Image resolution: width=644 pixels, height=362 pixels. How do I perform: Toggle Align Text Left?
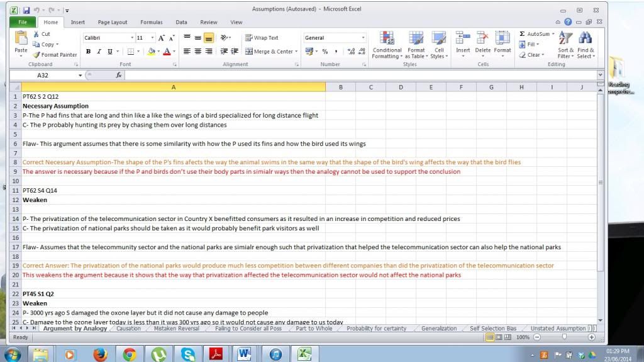[187, 52]
